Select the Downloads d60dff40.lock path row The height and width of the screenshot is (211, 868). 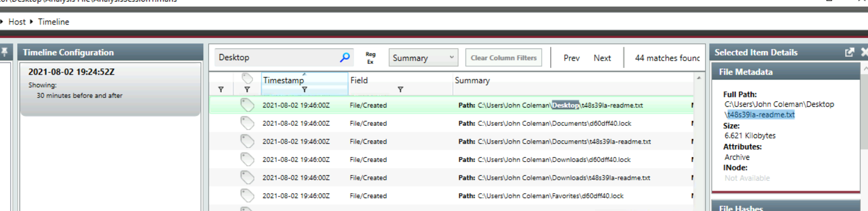[x=452, y=159]
